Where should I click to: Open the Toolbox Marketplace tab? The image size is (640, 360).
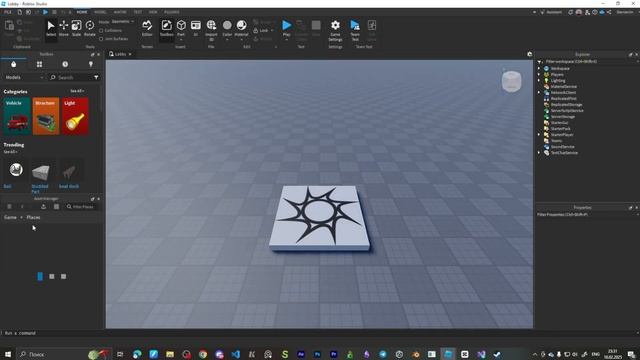point(13,64)
